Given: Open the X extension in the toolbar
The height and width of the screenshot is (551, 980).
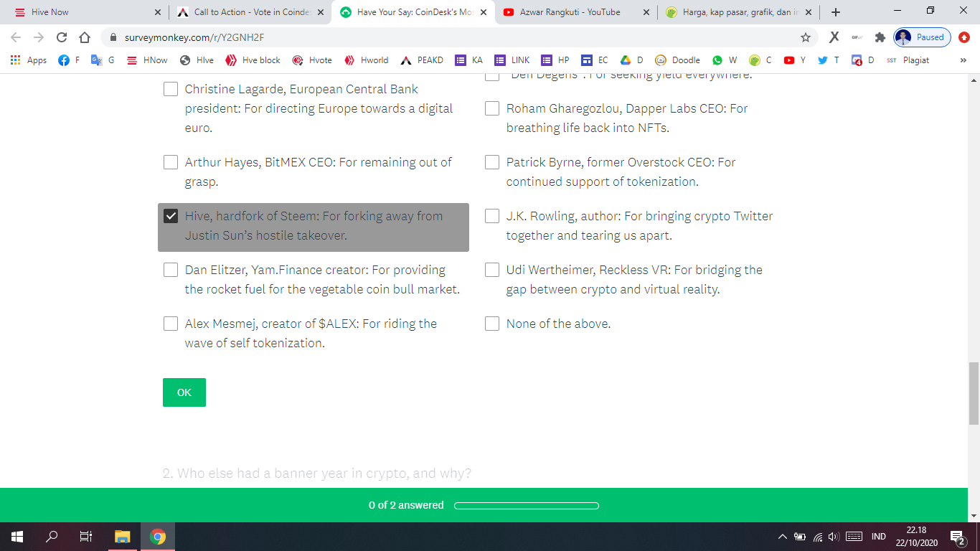Looking at the screenshot, I should coord(834,37).
